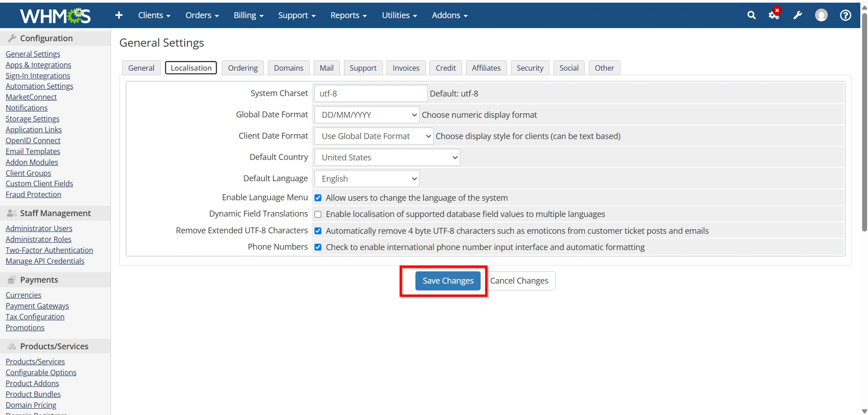Open the Other tab
Viewport: 868px width, 415px height.
(x=605, y=68)
